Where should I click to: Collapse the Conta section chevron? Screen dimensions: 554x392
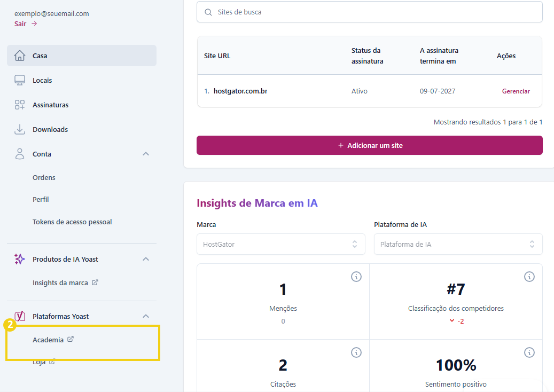pyautogui.click(x=146, y=154)
